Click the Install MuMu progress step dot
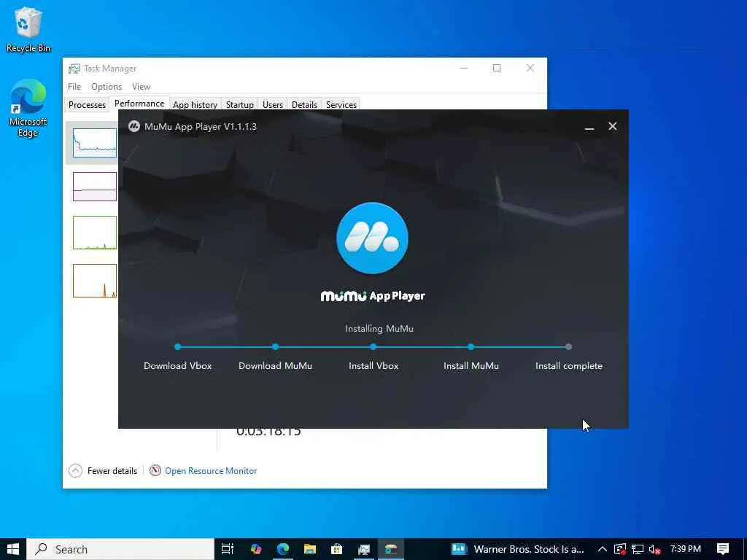Image resolution: width=747 pixels, height=560 pixels. click(x=471, y=346)
